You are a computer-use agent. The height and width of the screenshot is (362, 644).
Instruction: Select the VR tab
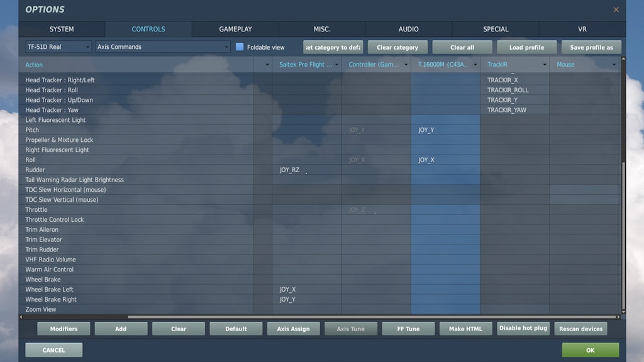click(x=582, y=29)
